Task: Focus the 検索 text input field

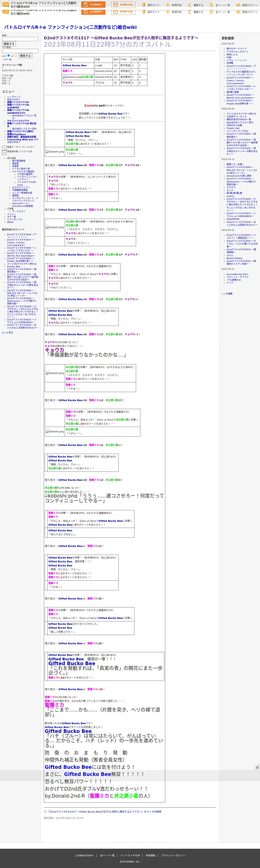Action: pyautogui.click(x=20, y=39)
